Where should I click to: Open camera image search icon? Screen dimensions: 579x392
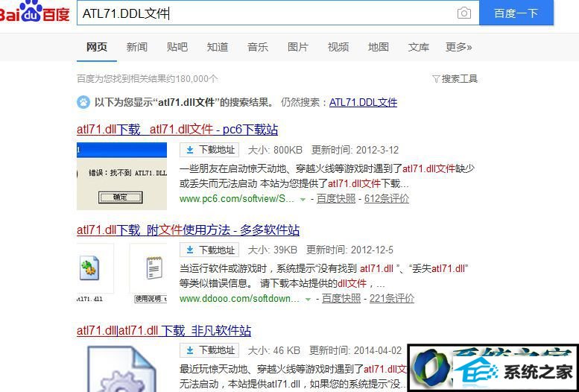coord(463,13)
